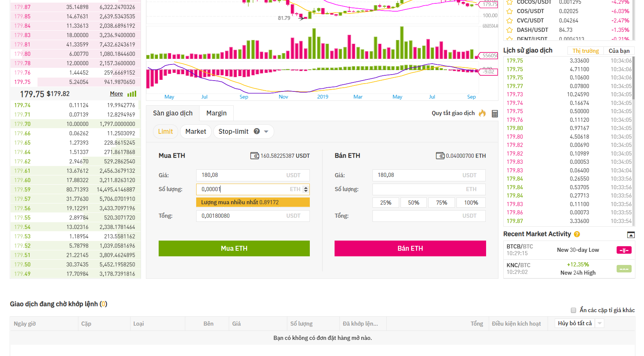Viewport: 644px width, 356px height.
Task: Expand the Stop-limit dropdown arrow
Action: [x=266, y=132]
